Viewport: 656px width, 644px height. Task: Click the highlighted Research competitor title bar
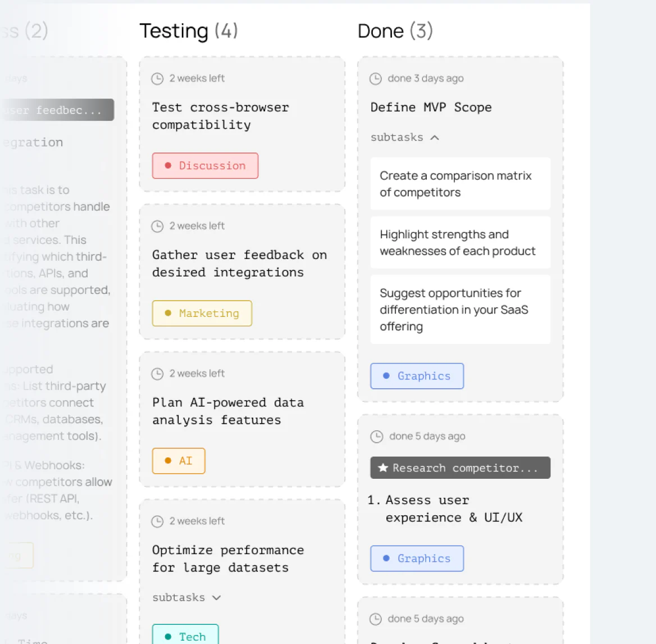[x=460, y=468]
